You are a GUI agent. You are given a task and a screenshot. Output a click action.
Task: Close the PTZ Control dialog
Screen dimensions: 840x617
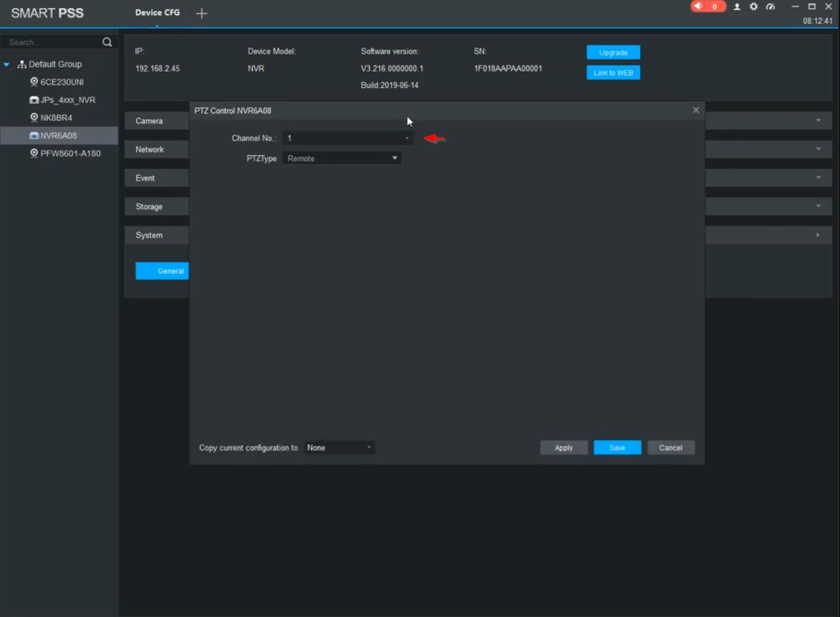tap(696, 110)
